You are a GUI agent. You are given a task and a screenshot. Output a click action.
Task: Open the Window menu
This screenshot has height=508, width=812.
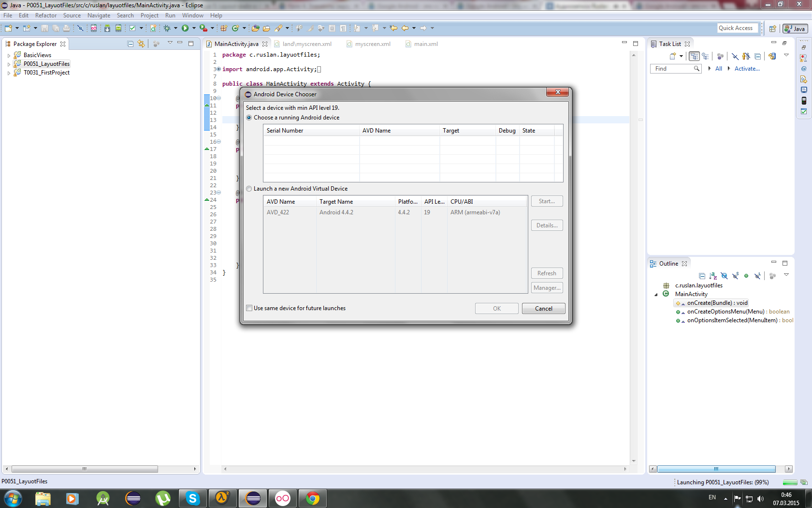192,15
